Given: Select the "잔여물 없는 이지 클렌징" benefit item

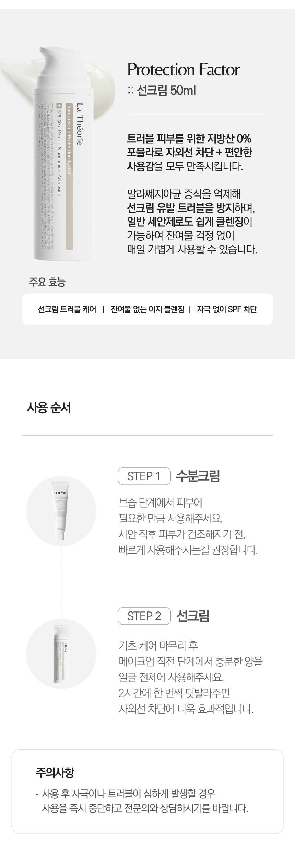Looking at the screenshot, I should pyautogui.click(x=147, y=309).
